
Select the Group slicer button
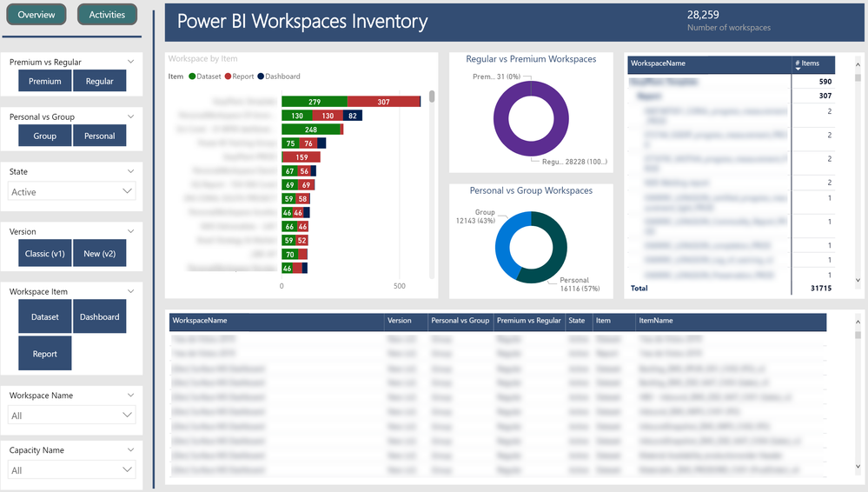(45, 136)
